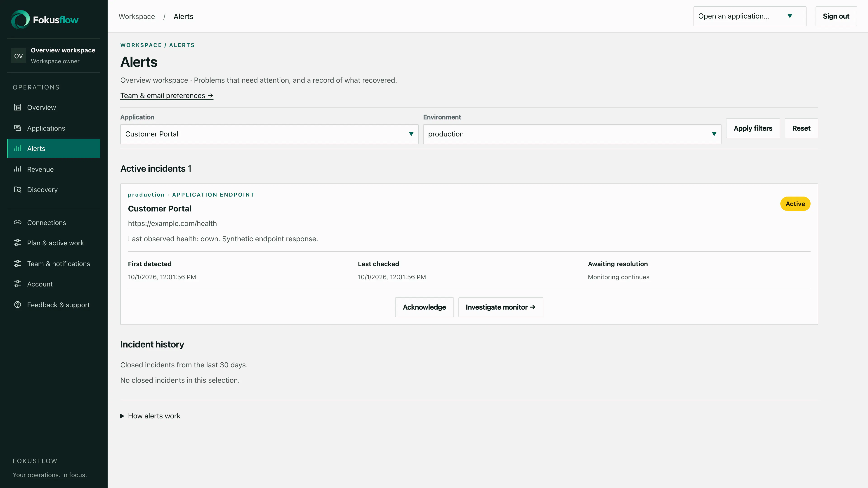Viewport: 868px width, 488px height.
Task: Click the Revenue chart icon in sidebar
Action: pyautogui.click(x=18, y=169)
